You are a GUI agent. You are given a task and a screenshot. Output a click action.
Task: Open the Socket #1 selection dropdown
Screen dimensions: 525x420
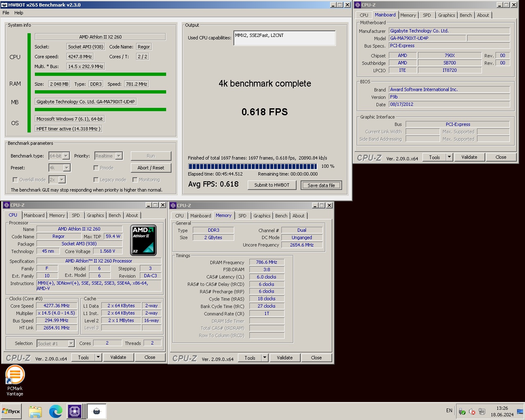tap(71, 344)
